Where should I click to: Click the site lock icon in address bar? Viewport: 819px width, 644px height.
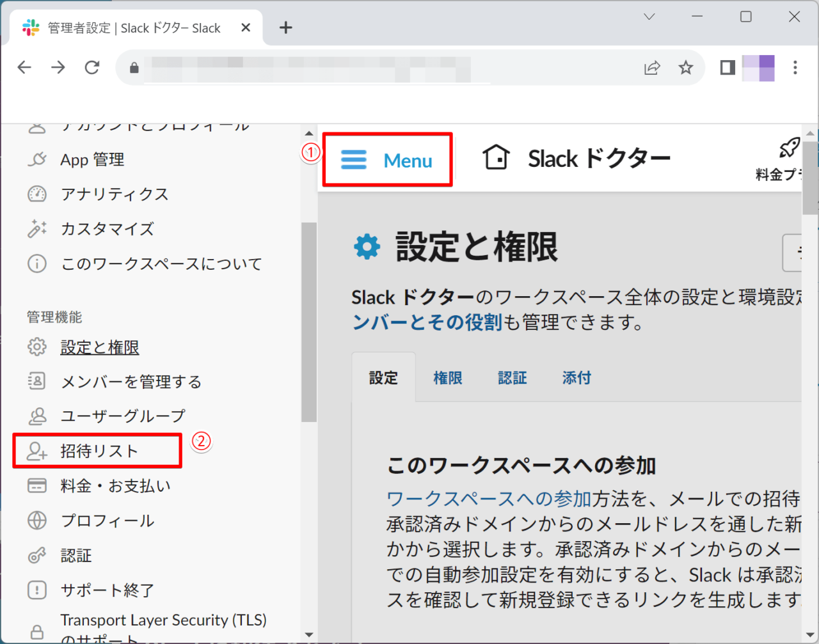134,68
